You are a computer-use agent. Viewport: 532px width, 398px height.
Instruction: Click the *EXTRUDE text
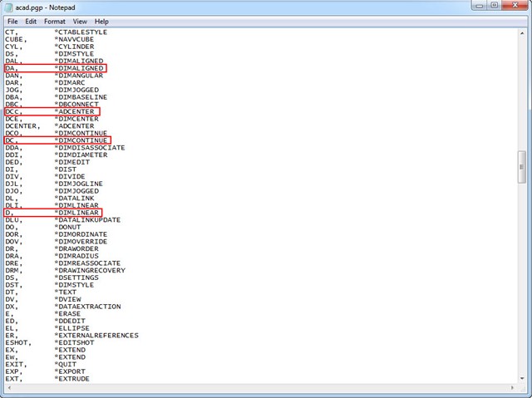[x=72, y=379]
